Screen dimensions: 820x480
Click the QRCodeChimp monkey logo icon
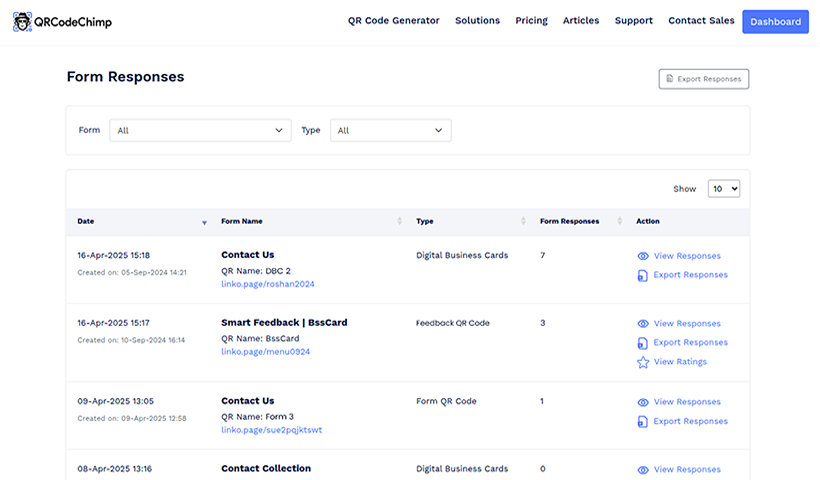click(x=22, y=22)
